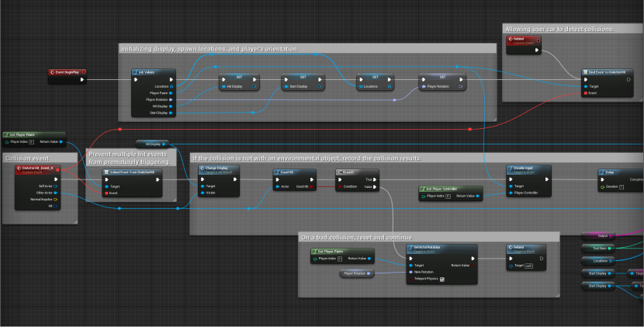The height and width of the screenshot is (327, 644).
Task: Click the Target pin on Bind Event to OnActorHit
Action: tap(586, 86)
